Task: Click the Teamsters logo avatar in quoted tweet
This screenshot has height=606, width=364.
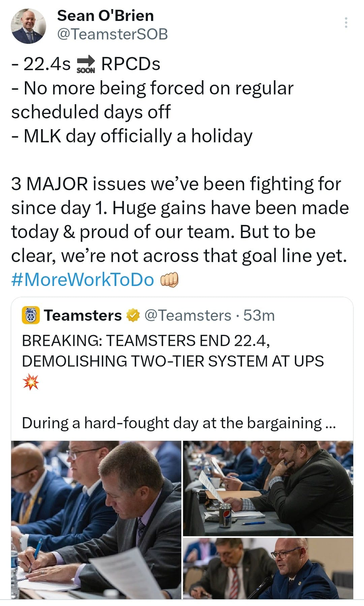Action: click(31, 315)
